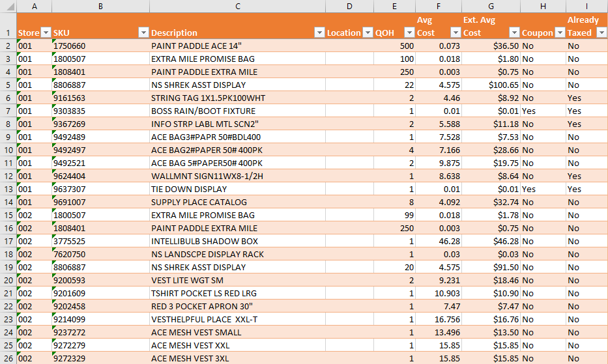The height and width of the screenshot is (364, 608).
Task: Click cell NS LANDSCPE DISPLAY RACK
Action: [237, 255]
